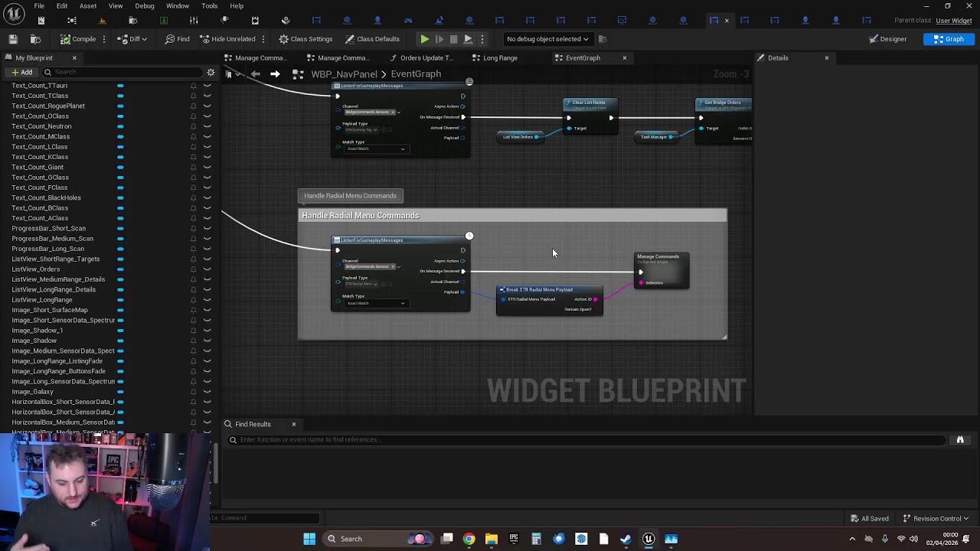The width and height of the screenshot is (980, 551).
Task: Close the EventGraph tab
Action: (x=624, y=58)
